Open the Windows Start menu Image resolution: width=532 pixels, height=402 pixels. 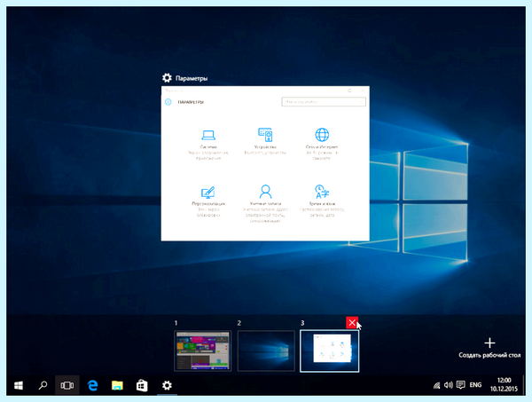point(19,385)
